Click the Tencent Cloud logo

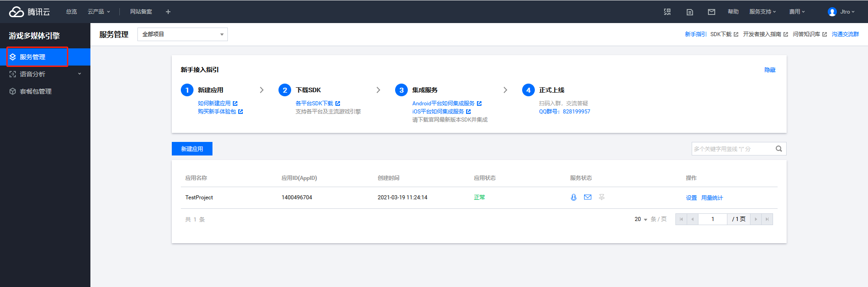29,12
